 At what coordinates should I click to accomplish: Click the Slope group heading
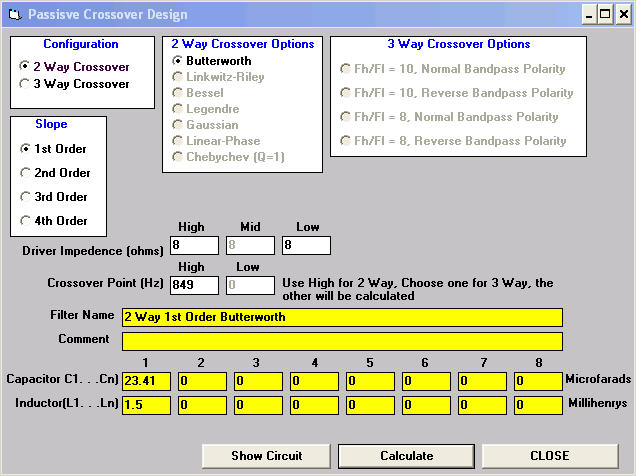coord(51,124)
